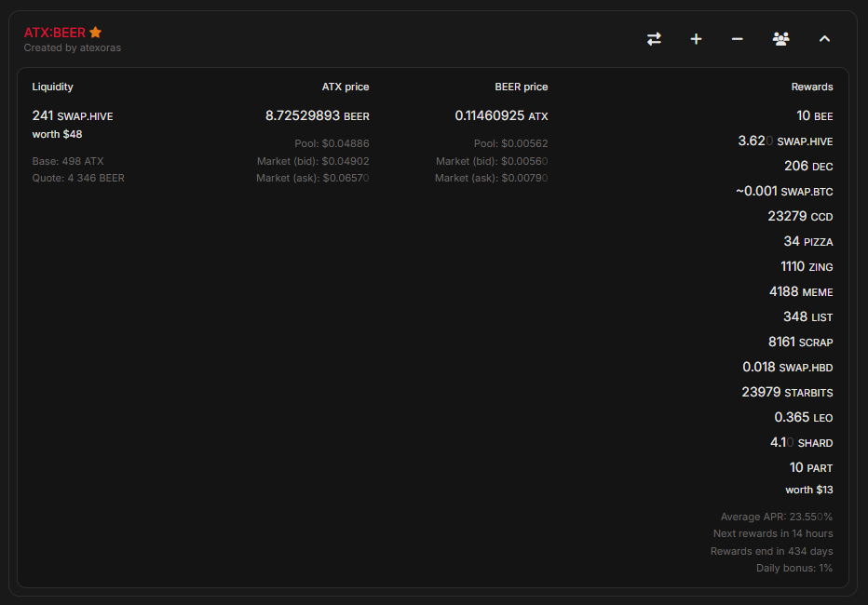Viewport: 868px width, 605px height.
Task: Add liquidity with the plus icon
Action: point(696,39)
